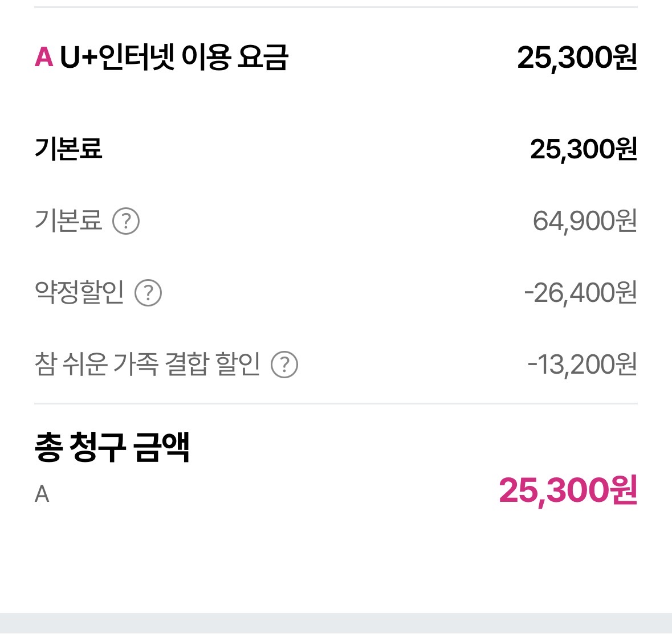Tap the -13,200원 family bundle discount
The height and width of the screenshot is (638, 672).
582,365
